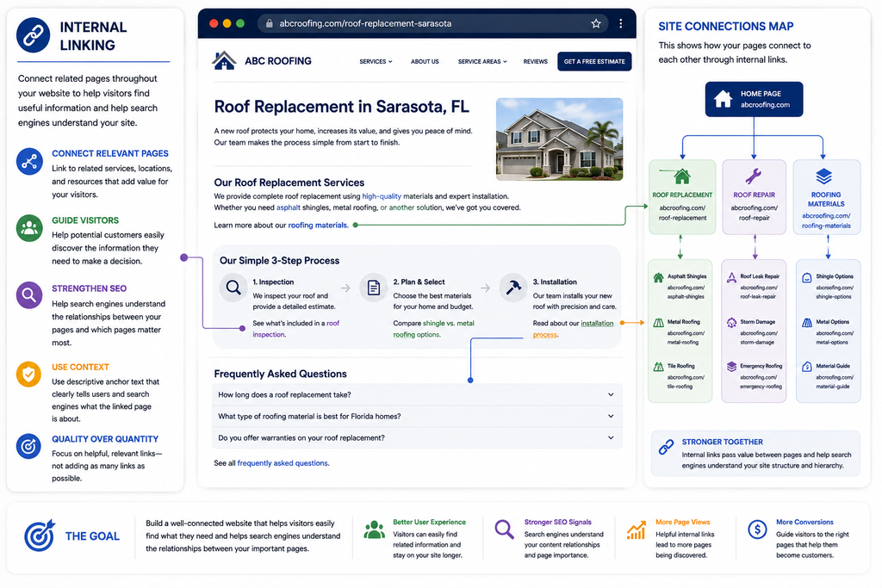Open the Services dropdown menu
Image resolution: width=882 pixels, height=588 pixels.
pyautogui.click(x=376, y=62)
